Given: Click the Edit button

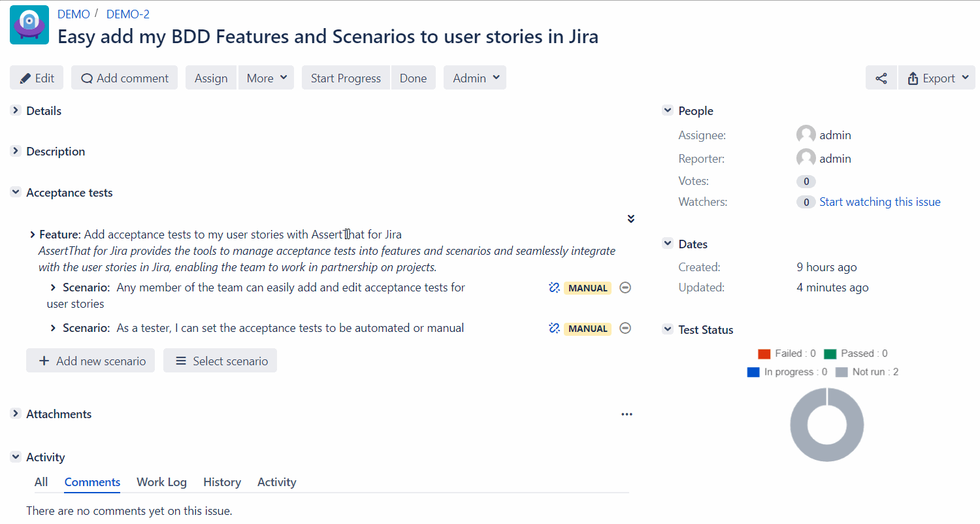Looking at the screenshot, I should click(37, 78).
